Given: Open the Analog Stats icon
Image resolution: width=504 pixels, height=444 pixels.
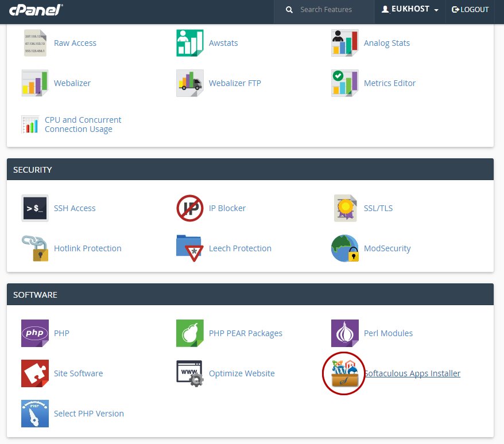Looking at the screenshot, I should (x=344, y=43).
